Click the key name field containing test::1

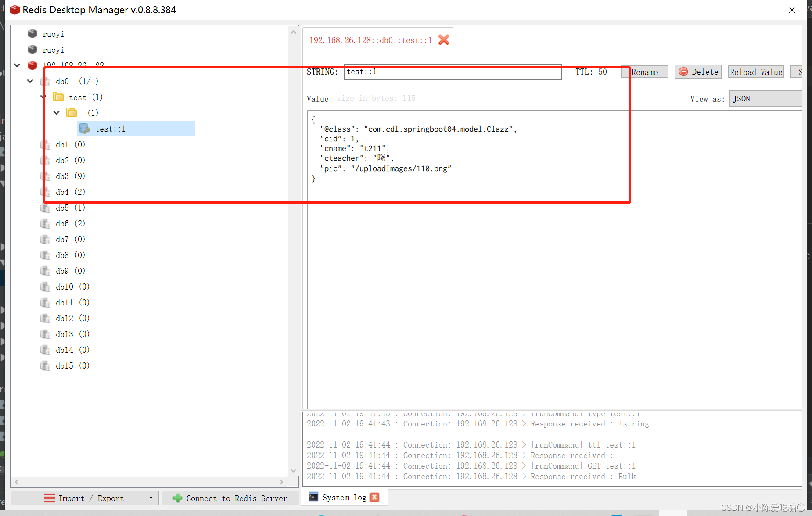click(x=453, y=72)
